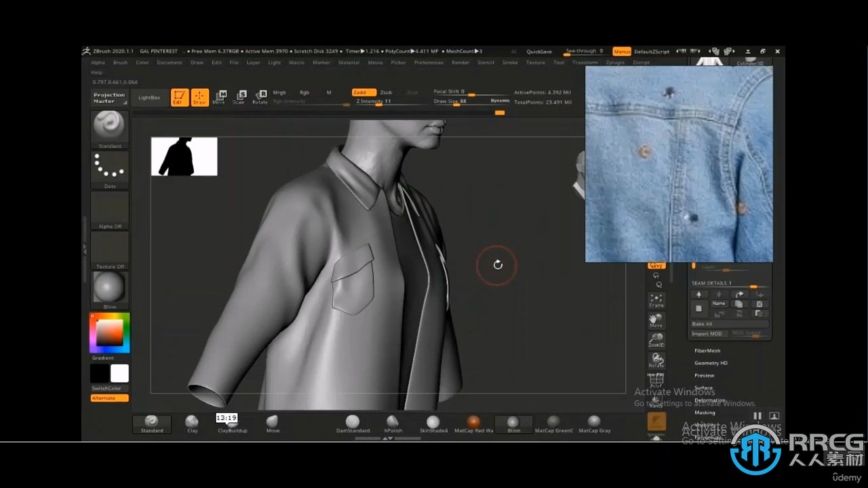
Task: Expand the Geometry HD subpalette
Action: pos(711,363)
